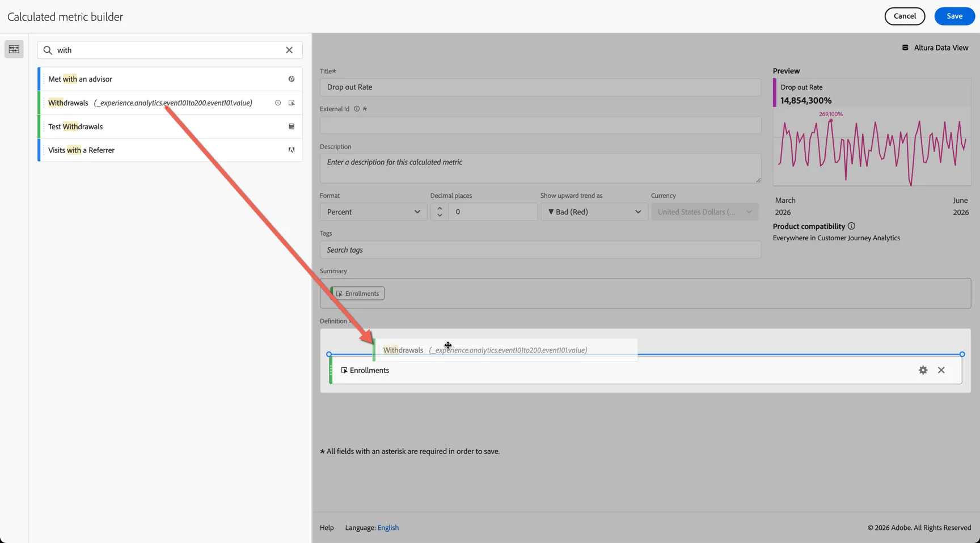Increase decimal places with up arrow

click(x=440, y=208)
